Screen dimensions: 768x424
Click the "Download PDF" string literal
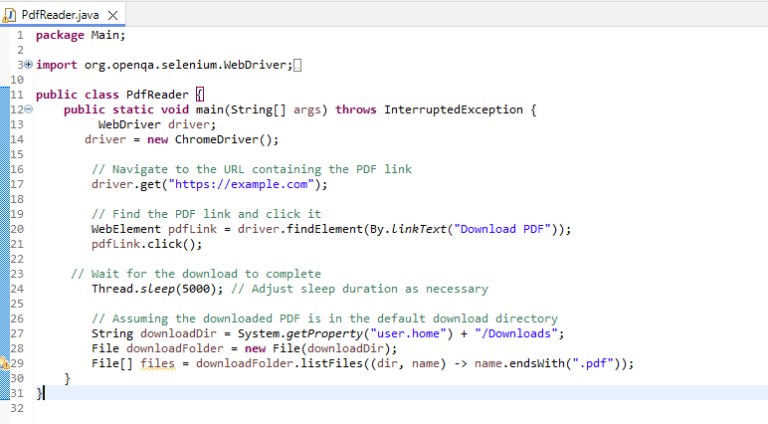(x=502, y=229)
